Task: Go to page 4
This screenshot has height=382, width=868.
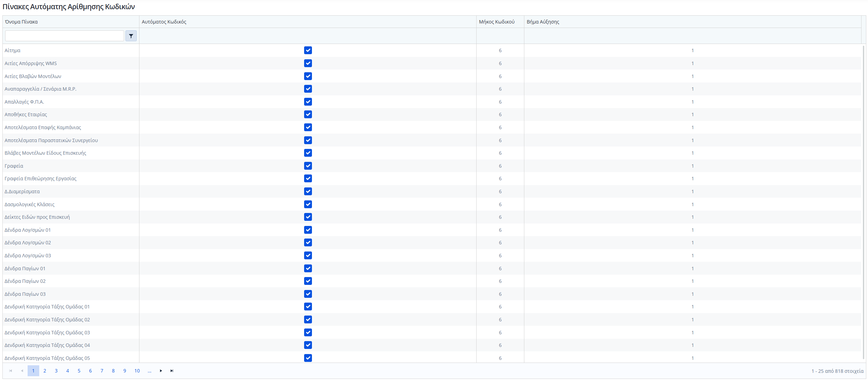Action: (x=68, y=371)
